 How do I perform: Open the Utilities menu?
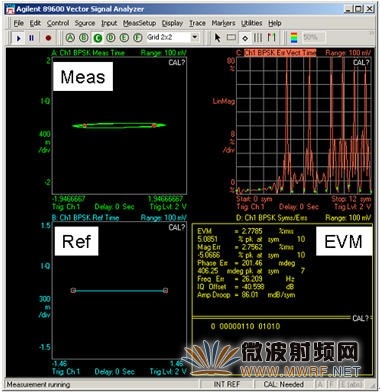click(x=251, y=23)
